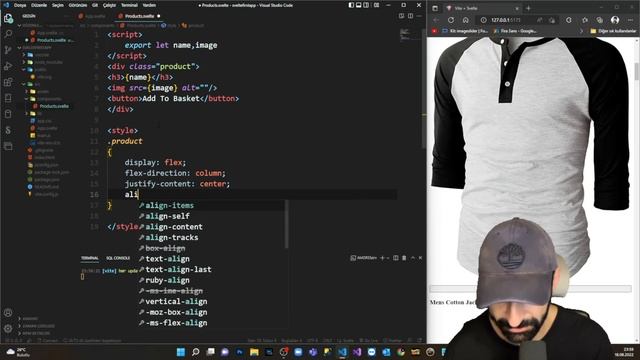Open the Manage gear icon in VS Code

pos(8,328)
